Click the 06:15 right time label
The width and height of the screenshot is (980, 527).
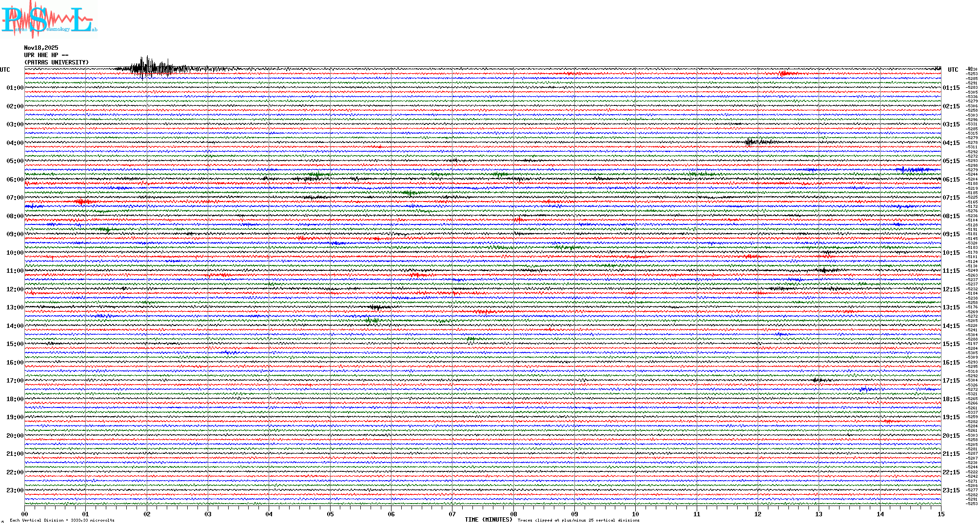click(x=951, y=180)
